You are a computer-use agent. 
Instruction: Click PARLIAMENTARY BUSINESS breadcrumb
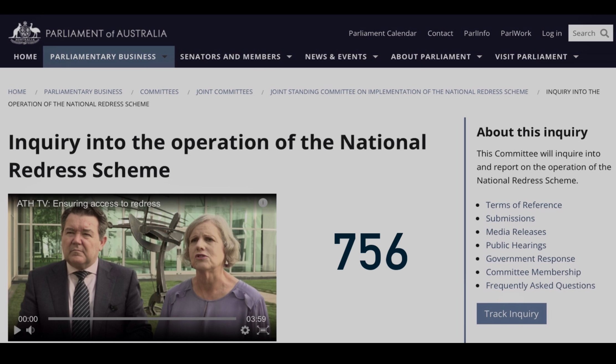coord(83,92)
